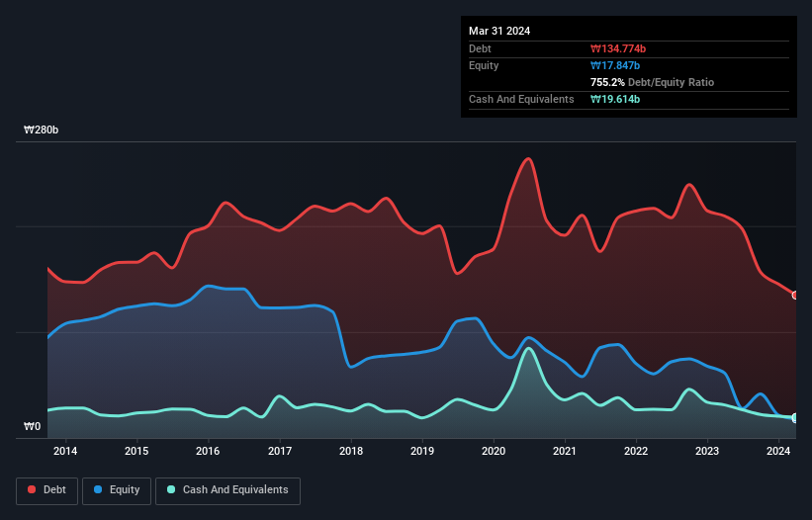Click the ₩19.614b cash value
Viewport: 812px width, 520px height.
pyautogui.click(x=615, y=99)
